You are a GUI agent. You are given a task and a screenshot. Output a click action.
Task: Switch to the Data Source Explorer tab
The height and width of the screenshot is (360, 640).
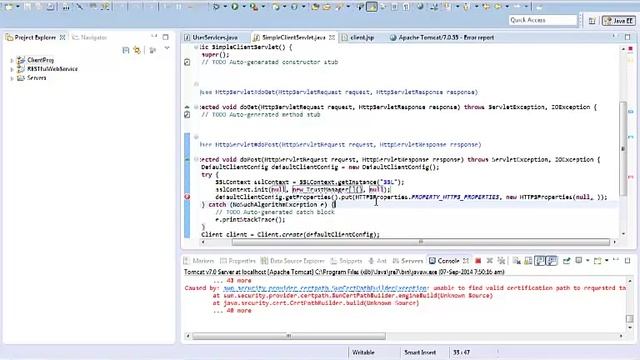(x=293, y=261)
